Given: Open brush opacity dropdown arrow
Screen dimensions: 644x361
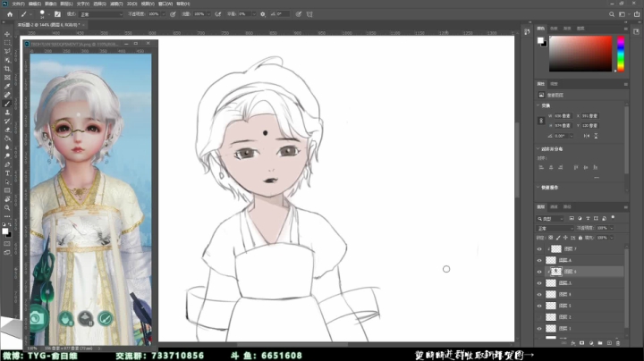Looking at the screenshot, I should (x=163, y=14).
